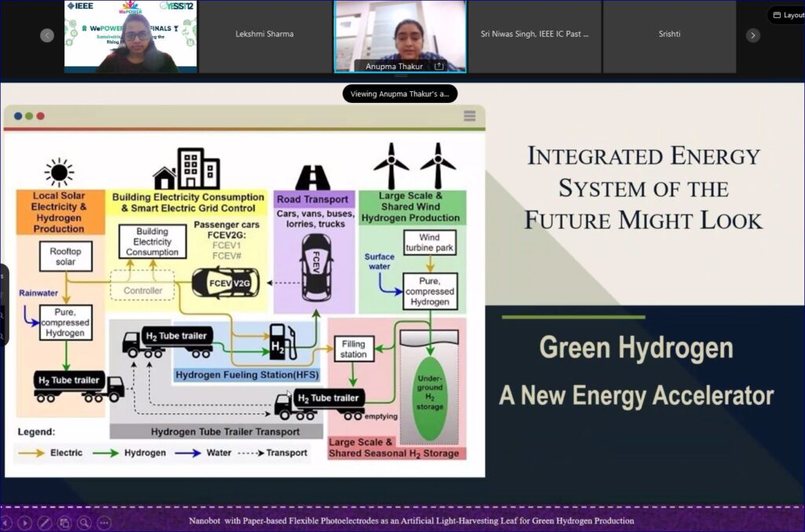
Task: Show previous participants with the left arrow
Action: click(46, 35)
